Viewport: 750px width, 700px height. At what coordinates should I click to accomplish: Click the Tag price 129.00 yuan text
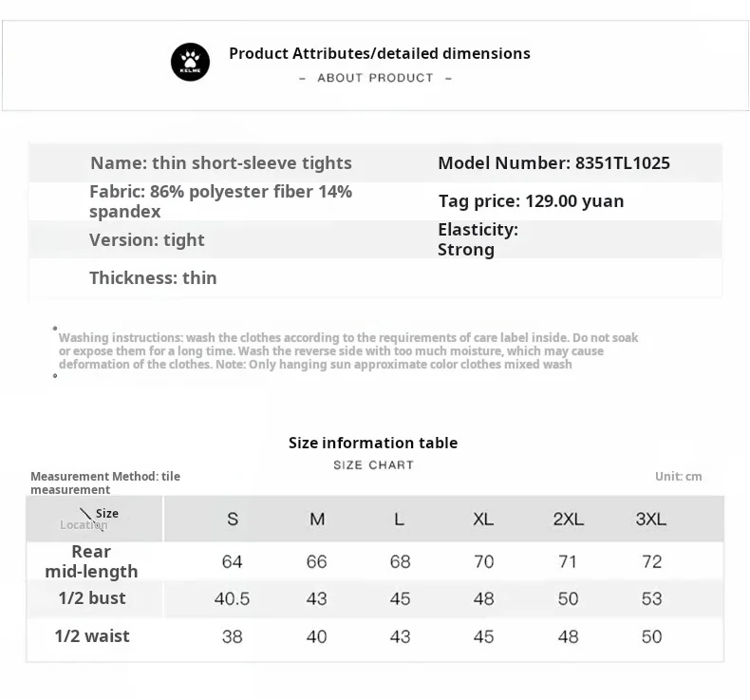pos(531,201)
